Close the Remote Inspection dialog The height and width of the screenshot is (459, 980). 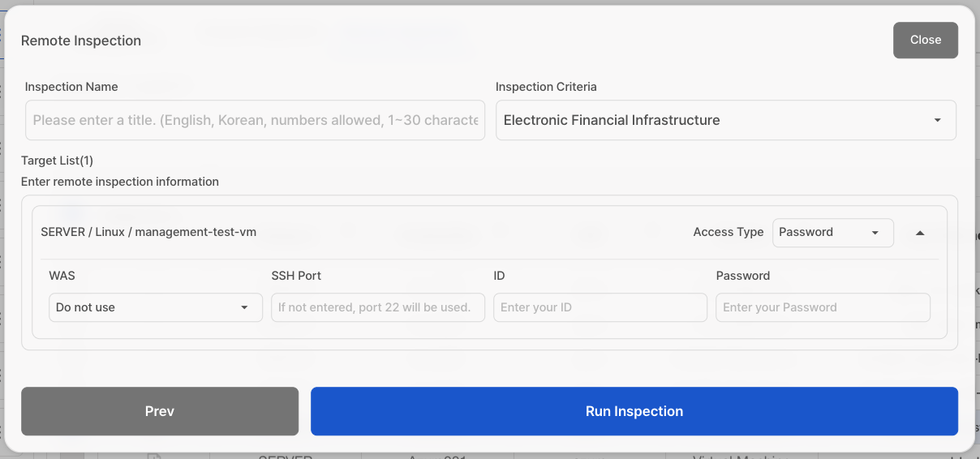925,40
